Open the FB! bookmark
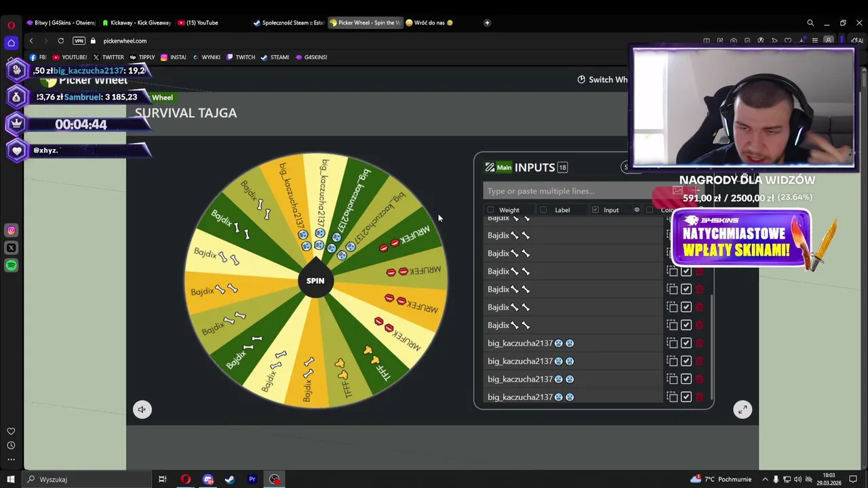The image size is (868, 488). click(38, 57)
